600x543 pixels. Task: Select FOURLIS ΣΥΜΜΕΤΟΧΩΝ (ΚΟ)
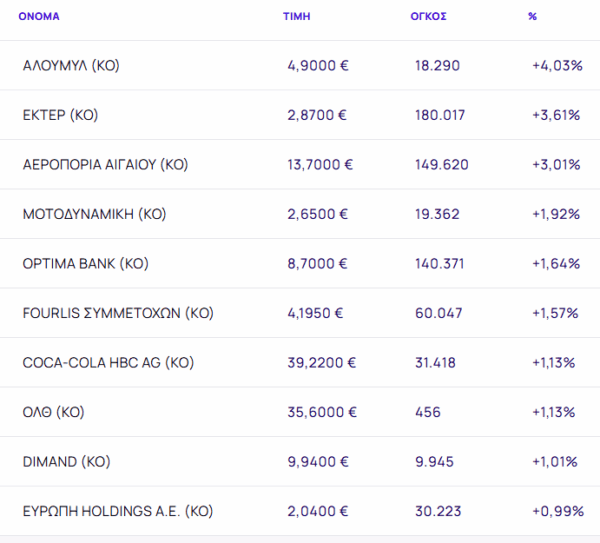118,313
